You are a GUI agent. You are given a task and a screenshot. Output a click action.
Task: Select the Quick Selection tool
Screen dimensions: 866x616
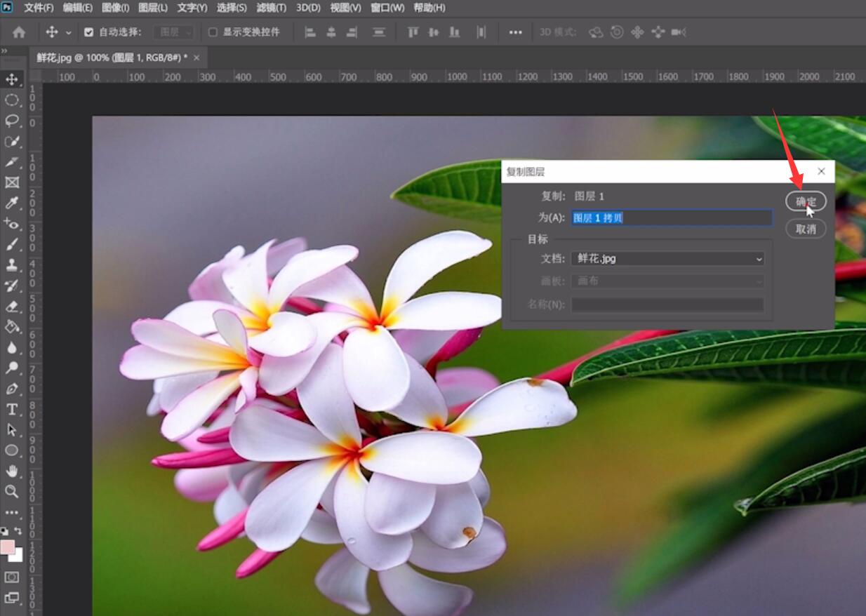coord(12,142)
